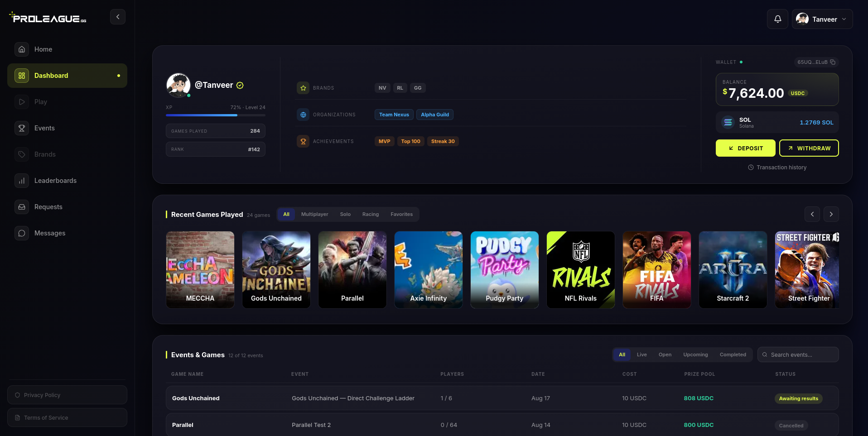
Task: Click the Brands tag icon
Action: click(22, 154)
